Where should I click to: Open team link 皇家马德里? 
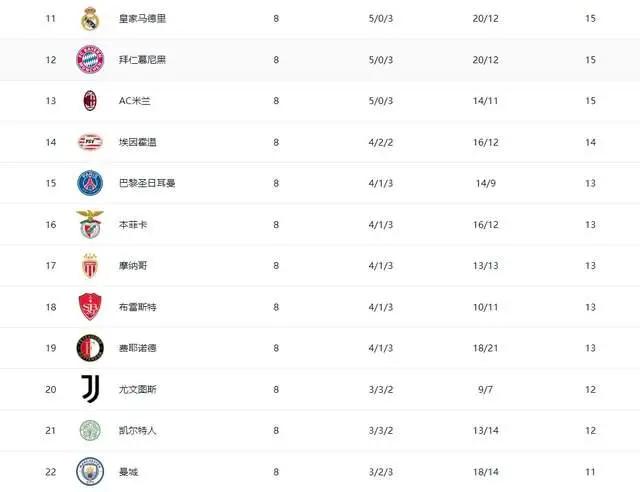[142, 19]
